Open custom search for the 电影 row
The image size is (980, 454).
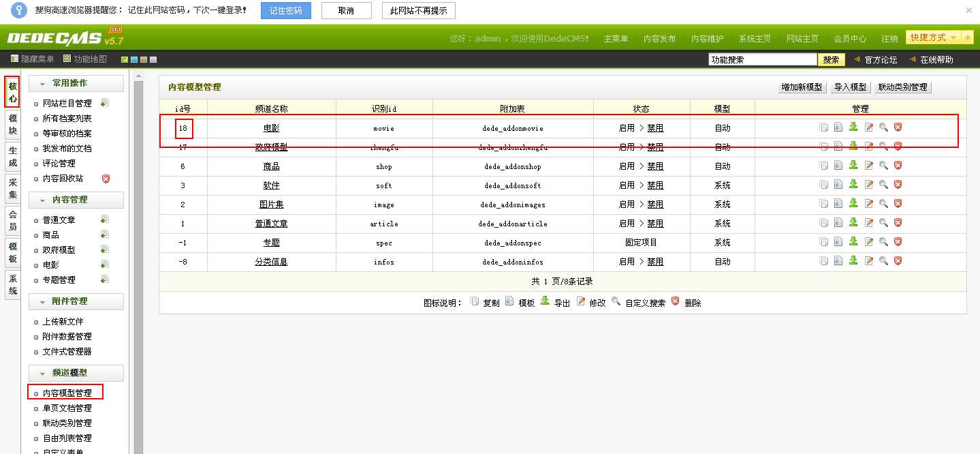click(x=883, y=127)
